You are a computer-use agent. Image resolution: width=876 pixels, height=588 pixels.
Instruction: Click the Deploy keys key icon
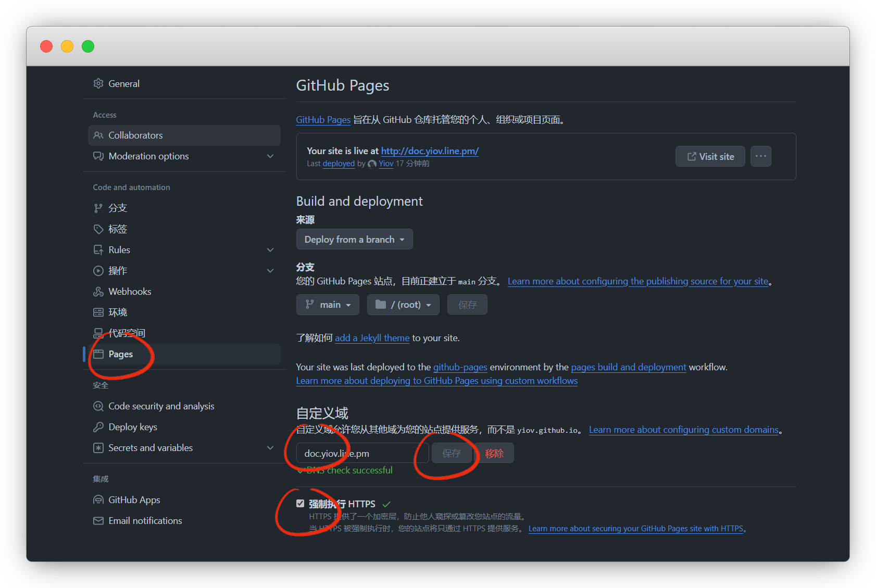98,427
